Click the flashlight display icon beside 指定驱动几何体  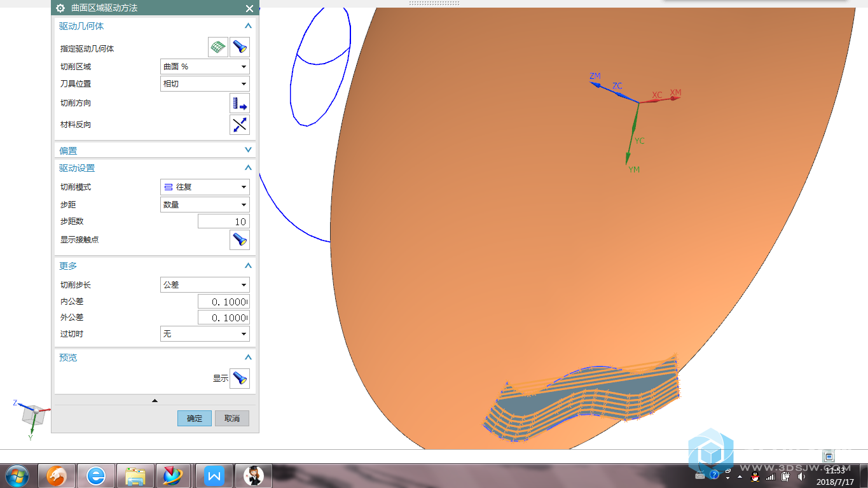point(240,47)
